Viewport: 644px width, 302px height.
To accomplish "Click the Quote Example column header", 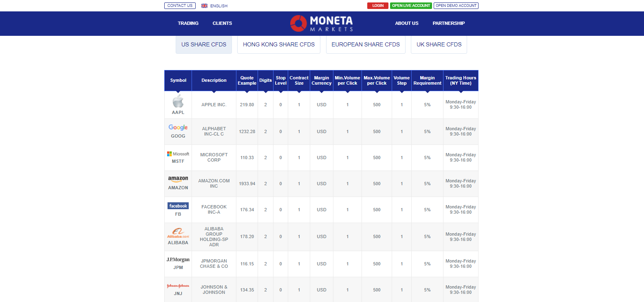I will [x=247, y=80].
